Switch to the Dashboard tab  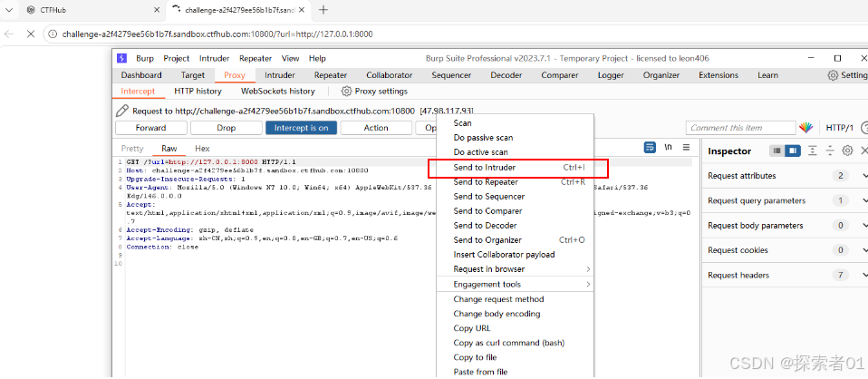[x=141, y=75]
